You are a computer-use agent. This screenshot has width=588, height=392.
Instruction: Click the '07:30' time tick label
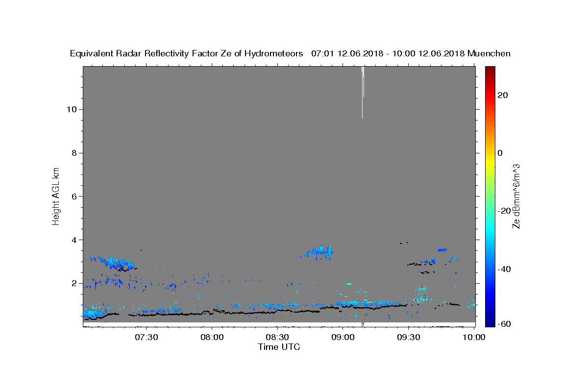click(x=147, y=337)
